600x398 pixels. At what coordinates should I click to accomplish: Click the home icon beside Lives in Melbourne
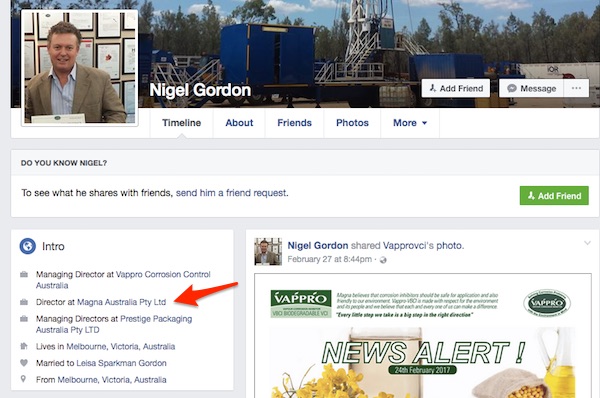pos(24,346)
